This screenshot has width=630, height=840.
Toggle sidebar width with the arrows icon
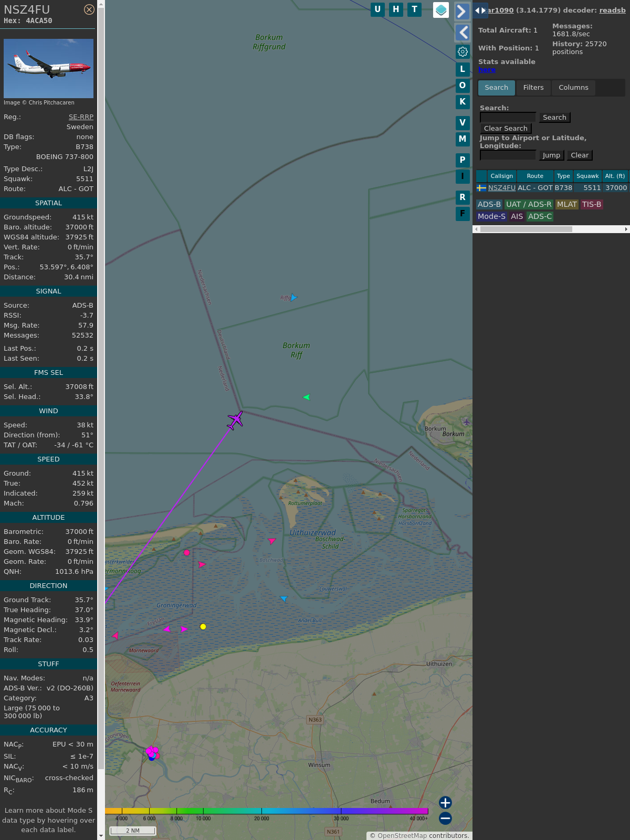point(480,10)
